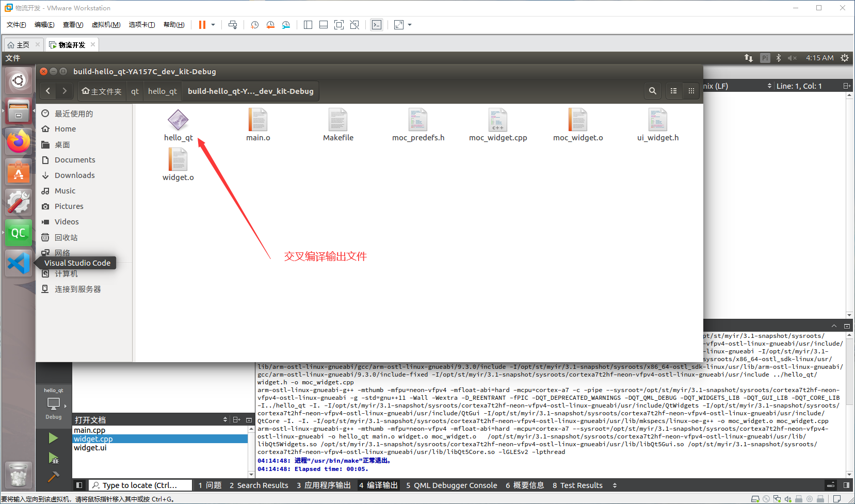
Task: Open VMware console view
Action: pyautogui.click(x=377, y=25)
